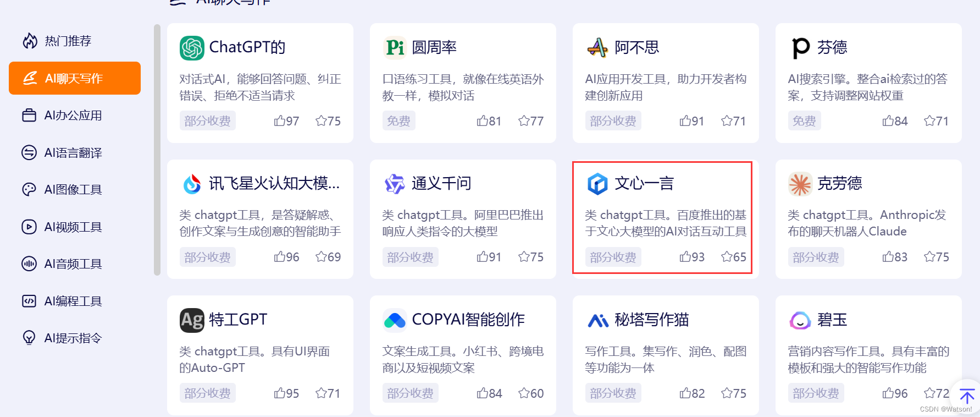
Task: Like the 阿不思 card thumbs-up
Action: 692,121
